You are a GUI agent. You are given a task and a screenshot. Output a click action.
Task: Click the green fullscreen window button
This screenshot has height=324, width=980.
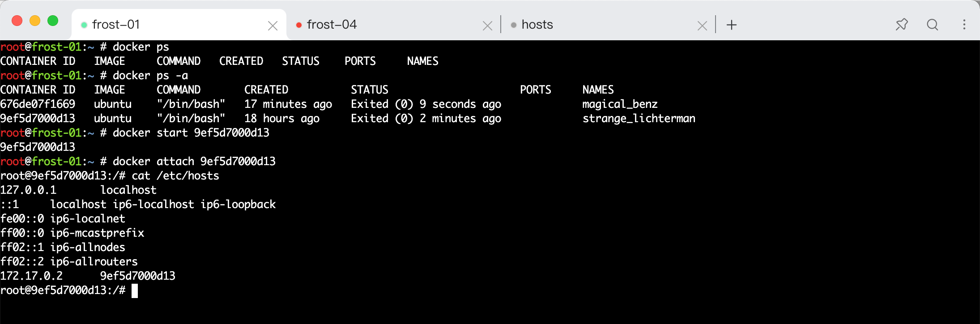point(53,21)
